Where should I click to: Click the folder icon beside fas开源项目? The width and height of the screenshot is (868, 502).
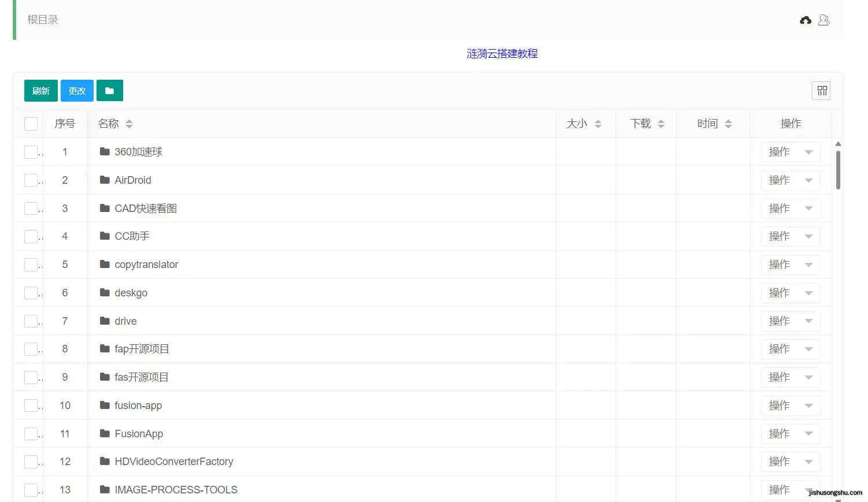(x=105, y=377)
